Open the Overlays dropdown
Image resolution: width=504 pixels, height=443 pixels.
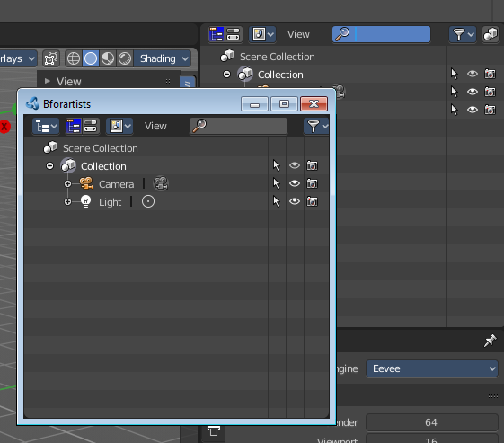(18, 58)
